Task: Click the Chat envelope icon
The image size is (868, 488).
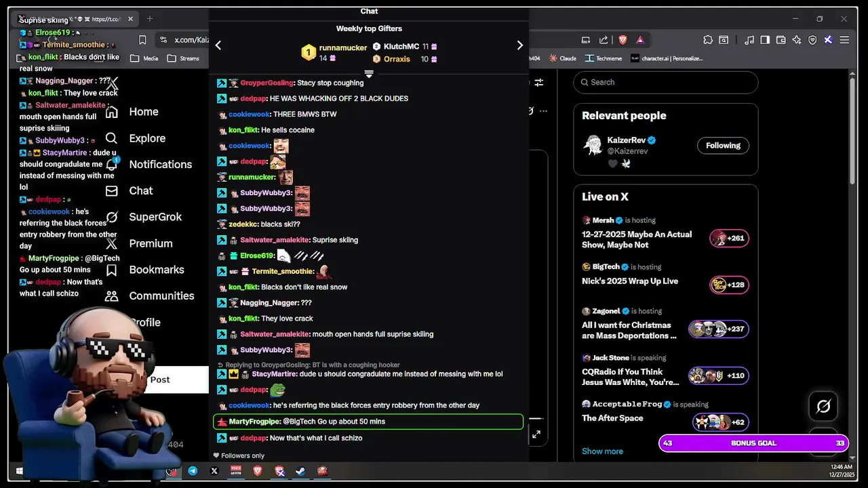Action: tap(111, 191)
